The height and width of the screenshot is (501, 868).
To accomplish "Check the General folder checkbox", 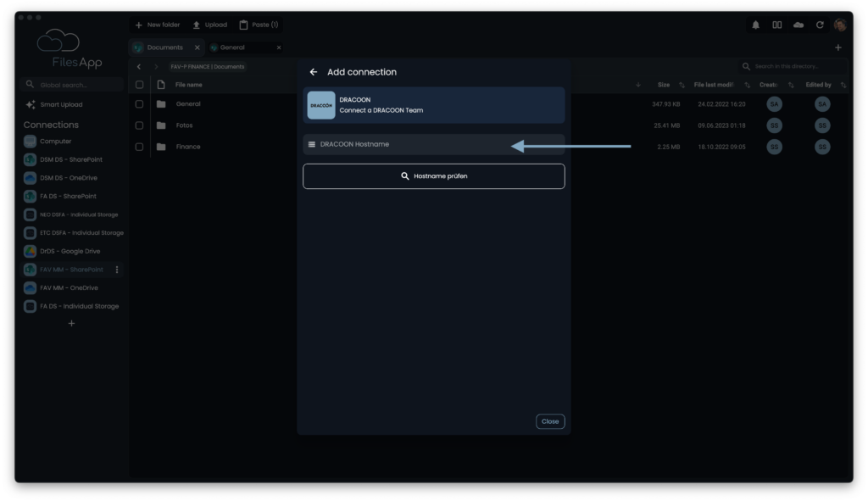I will 140,104.
